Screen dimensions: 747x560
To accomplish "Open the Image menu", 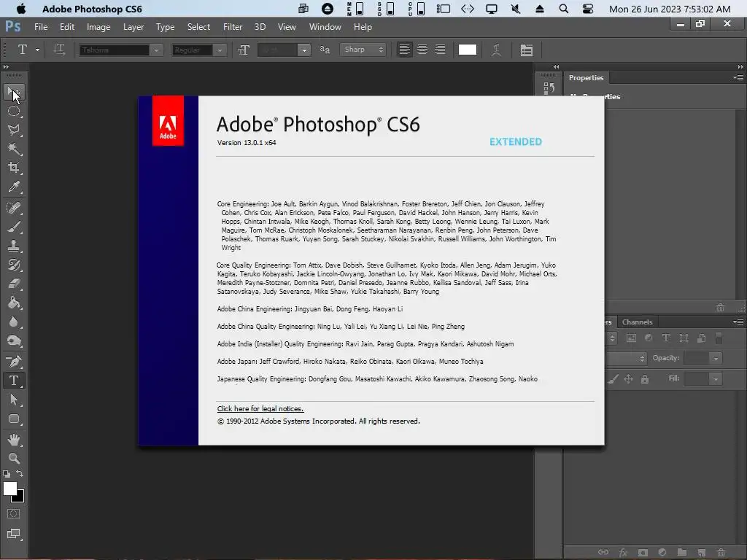I will click(98, 27).
